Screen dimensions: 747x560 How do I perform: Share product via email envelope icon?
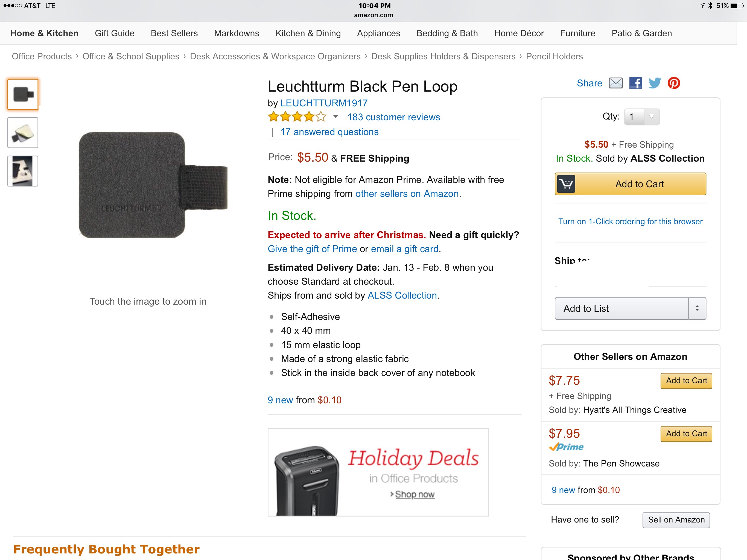pyautogui.click(x=616, y=83)
